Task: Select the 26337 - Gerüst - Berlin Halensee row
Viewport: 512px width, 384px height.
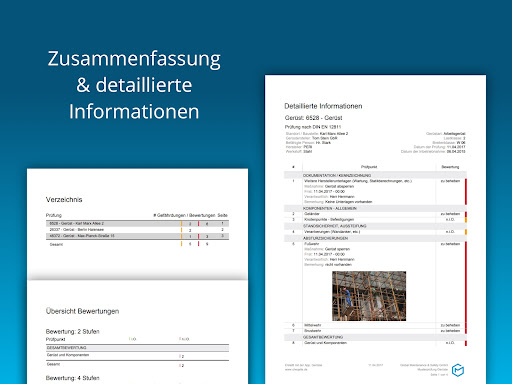Action: 137,230
